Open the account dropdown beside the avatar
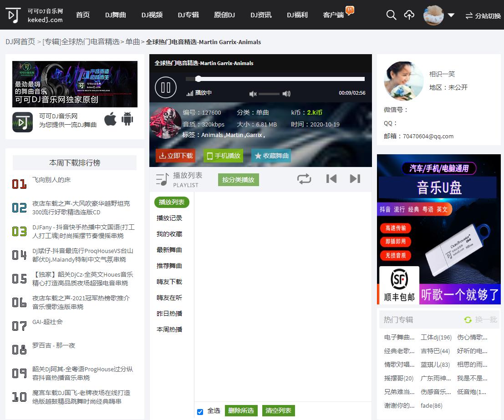This screenshot has width=504, height=420. tap(451, 15)
